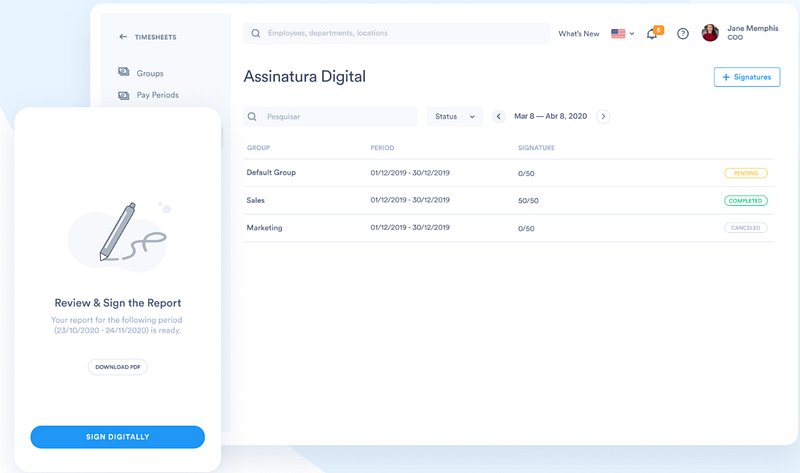Click the PENDING status badge
The width and height of the screenshot is (800, 473).
pyautogui.click(x=745, y=173)
